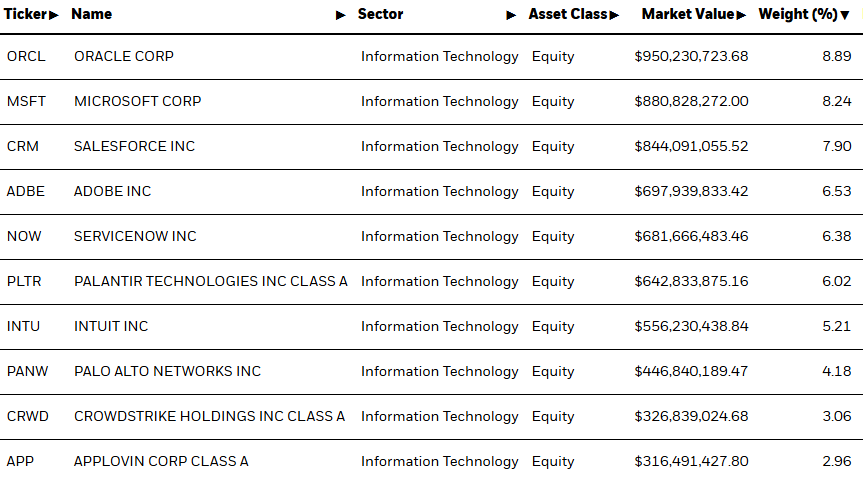Select CROWDSTRIKE HOLDINGS INC CLASS A row
This screenshot has height=478, width=863.
[432, 416]
